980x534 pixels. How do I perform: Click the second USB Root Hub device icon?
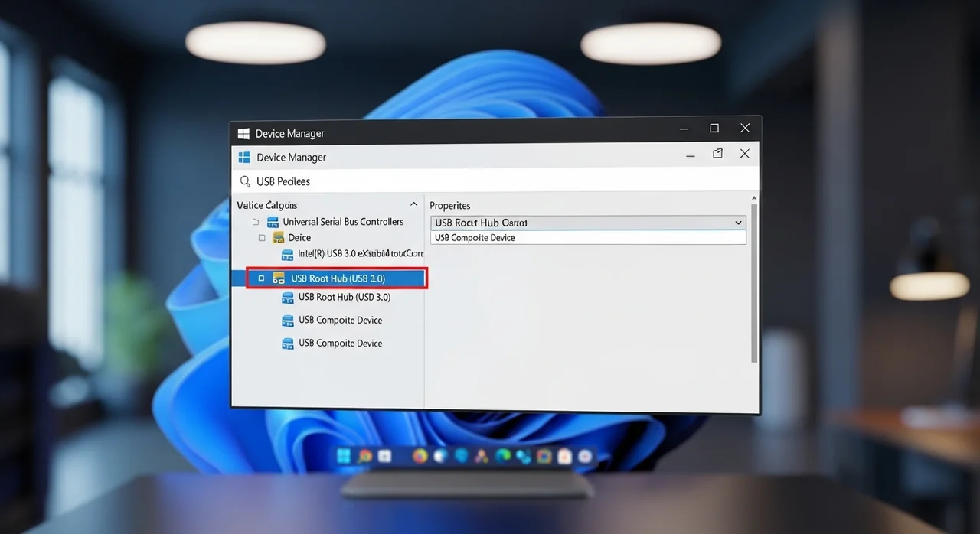pos(288,298)
